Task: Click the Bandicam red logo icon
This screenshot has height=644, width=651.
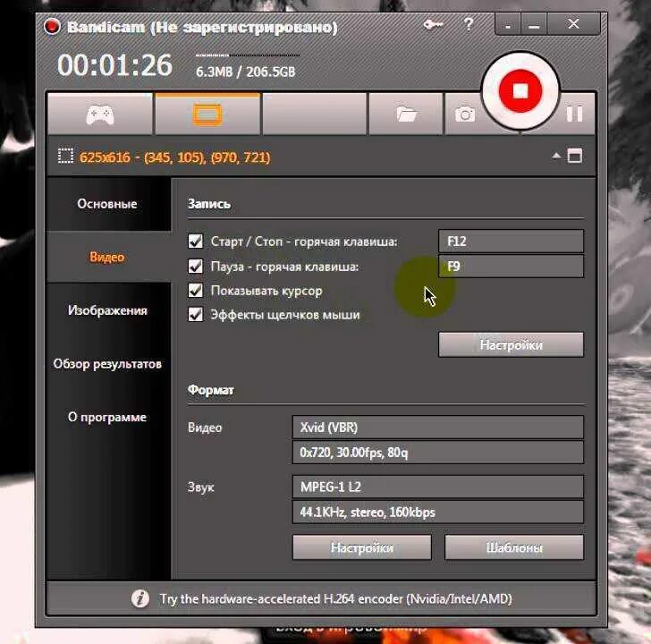Action: click(x=52, y=27)
